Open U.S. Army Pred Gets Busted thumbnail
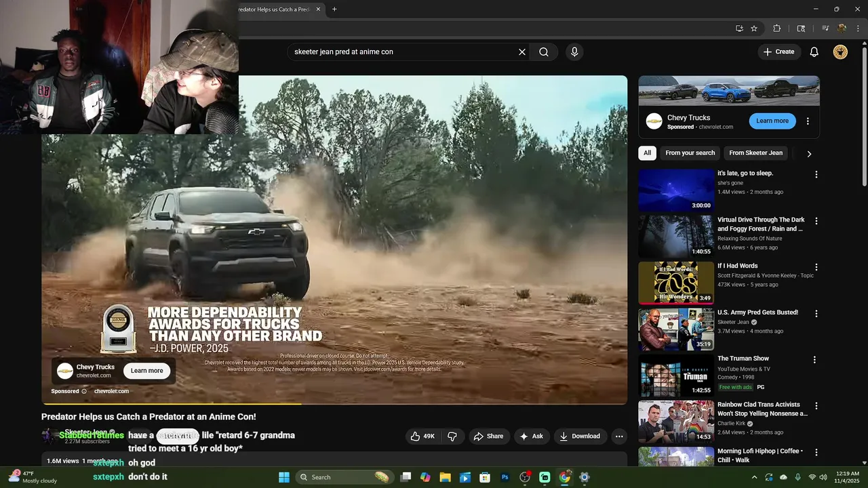Image resolution: width=868 pixels, height=488 pixels. click(675, 329)
